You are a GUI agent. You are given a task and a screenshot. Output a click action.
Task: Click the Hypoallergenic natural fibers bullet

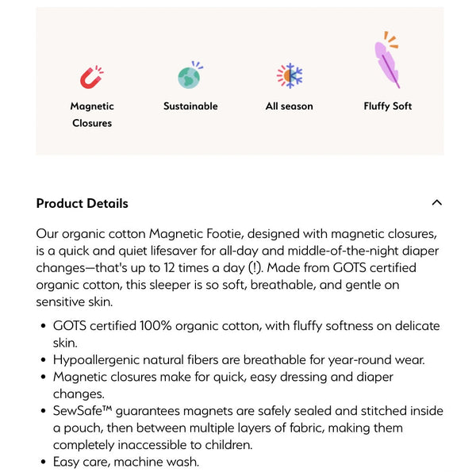pos(239,359)
